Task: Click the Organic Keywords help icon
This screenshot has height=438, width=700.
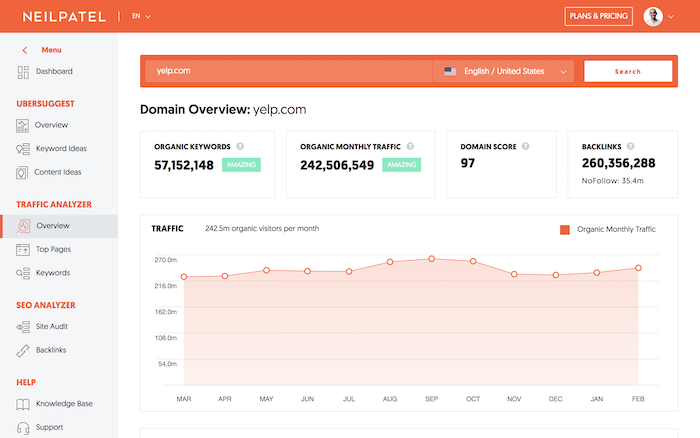Action: click(x=240, y=146)
